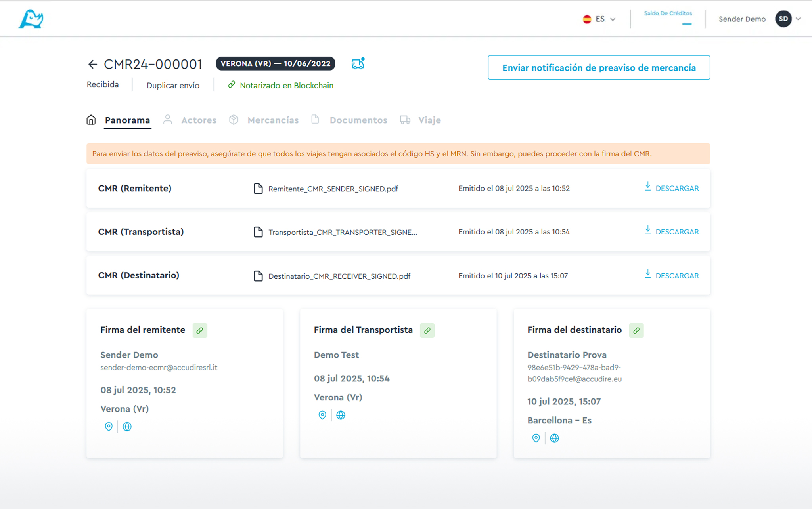
Task: Click the SD avatar circle
Action: point(783,19)
